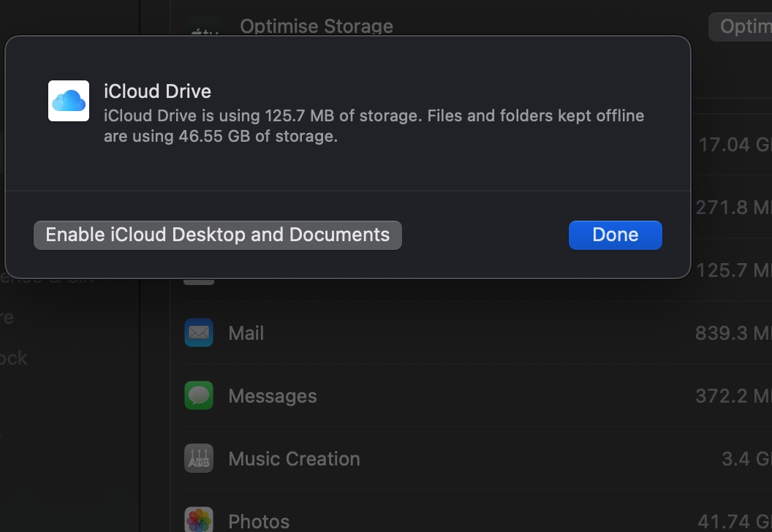Click the Done button
Screen dimensions: 772x532
pyautogui.click(x=615, y=235)
